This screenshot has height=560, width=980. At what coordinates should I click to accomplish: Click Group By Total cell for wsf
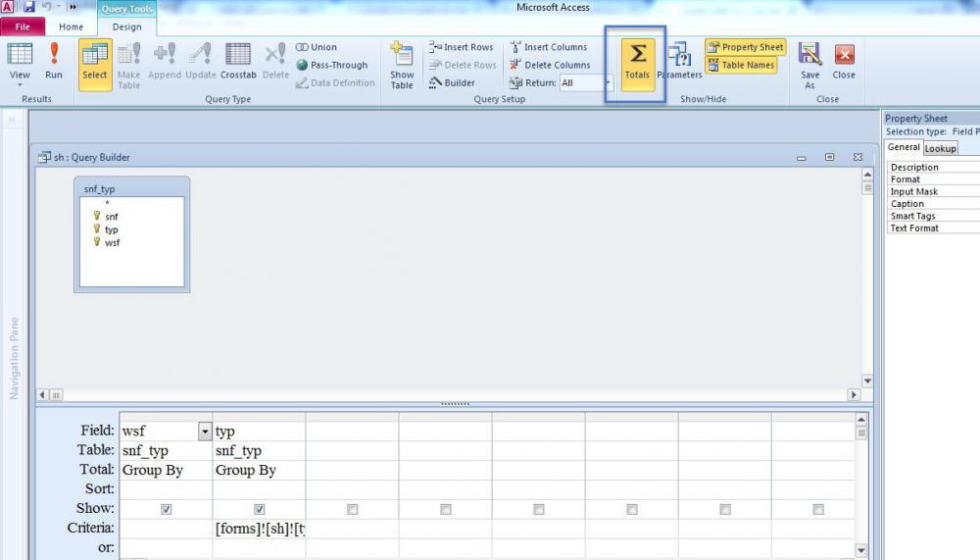[x=166, y=470]
